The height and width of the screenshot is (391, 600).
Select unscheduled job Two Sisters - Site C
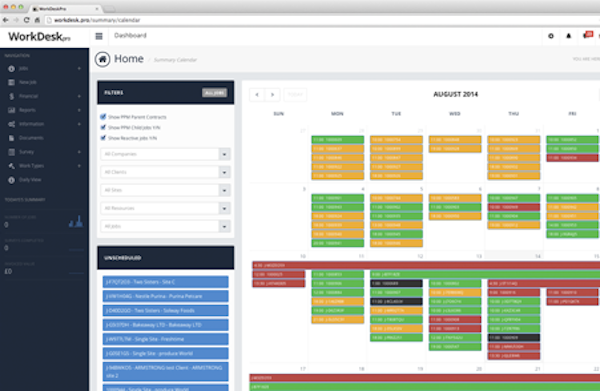(165, 282)
